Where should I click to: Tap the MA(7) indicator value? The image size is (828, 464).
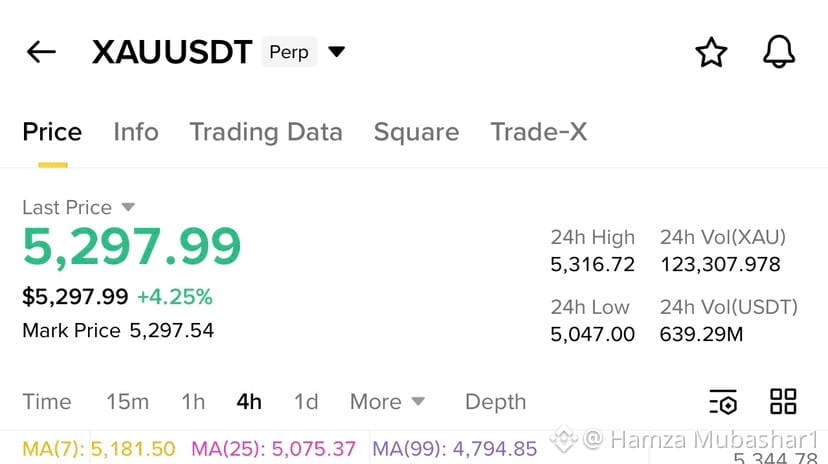coord(99,449)
